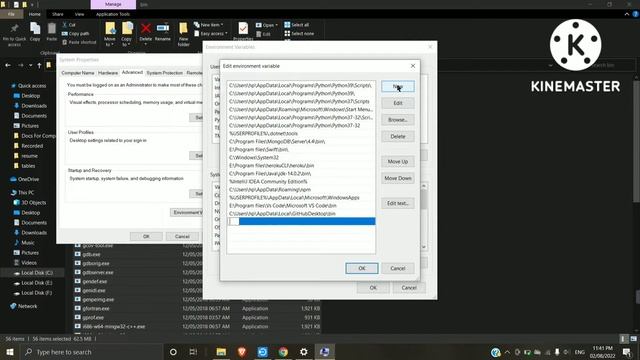Viewport: 640px width, 360px height.
Task: Select the Network item in the sidebar
Action: [x=27, y=306]
